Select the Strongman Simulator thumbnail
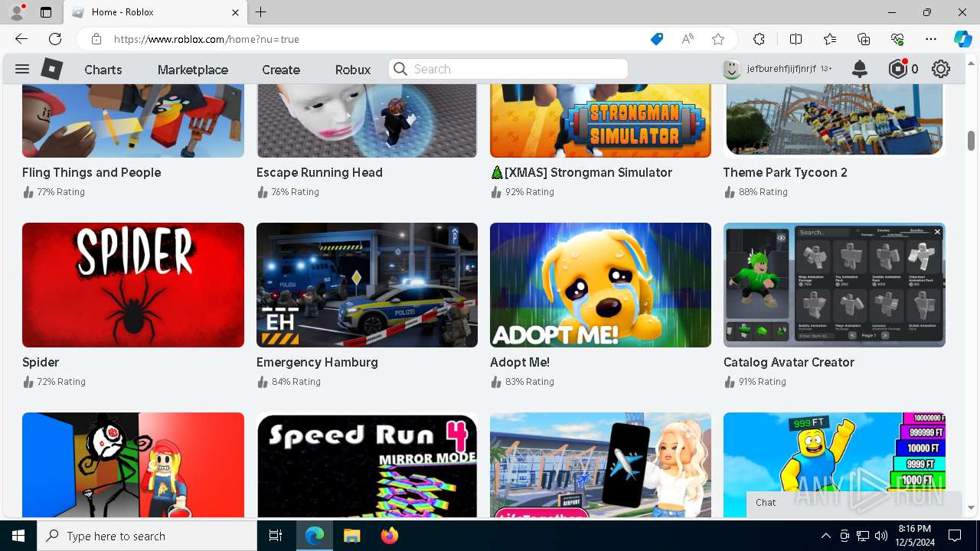980x551 pixels. tap(600, 120)
